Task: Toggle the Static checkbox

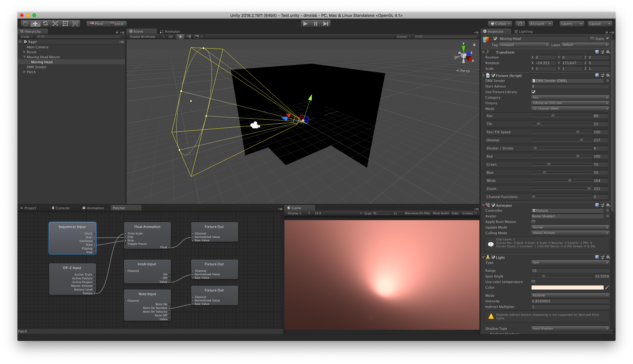Action: (x=592, y=39)
